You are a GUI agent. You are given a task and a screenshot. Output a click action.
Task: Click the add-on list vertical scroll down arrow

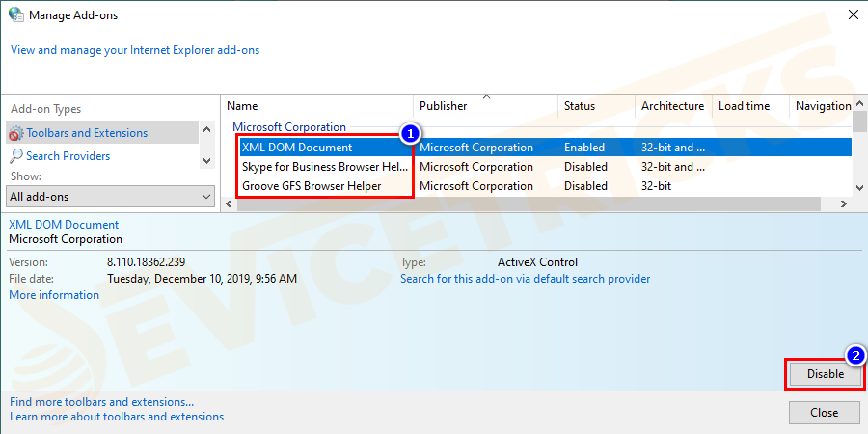click(x=859, y=188)
